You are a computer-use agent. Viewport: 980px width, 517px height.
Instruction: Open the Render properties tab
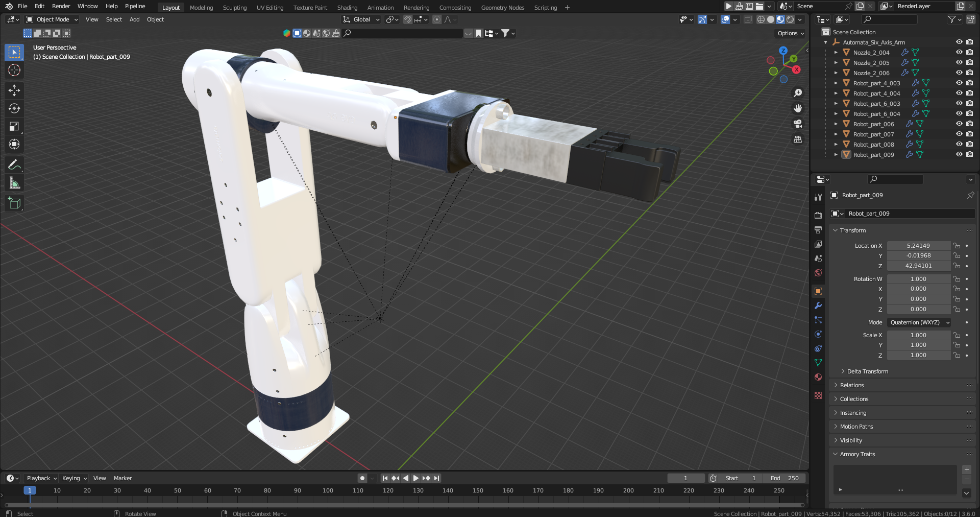pos(818,216)
